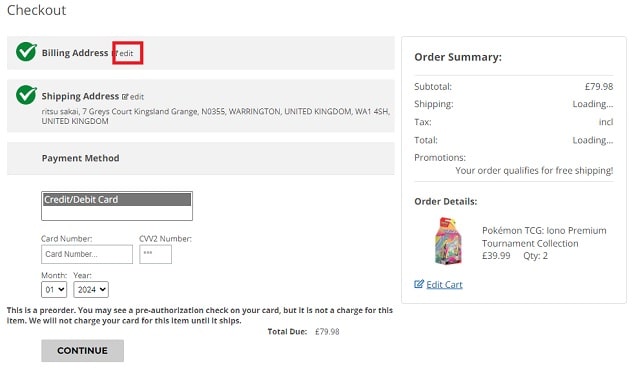Open the Iono Premium Tournament Collection product image
The image size is (640, 370).
click(448, 241)
